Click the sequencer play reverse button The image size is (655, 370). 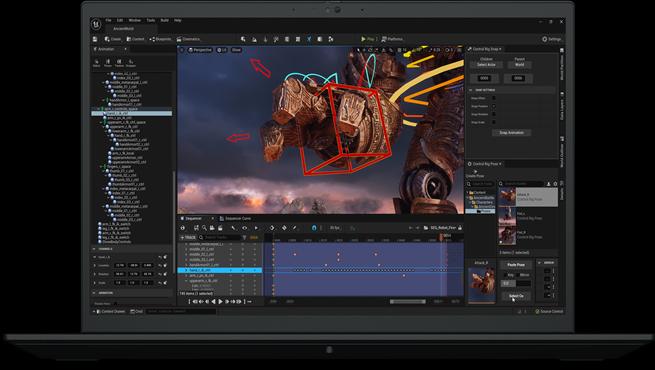point(213,301)
